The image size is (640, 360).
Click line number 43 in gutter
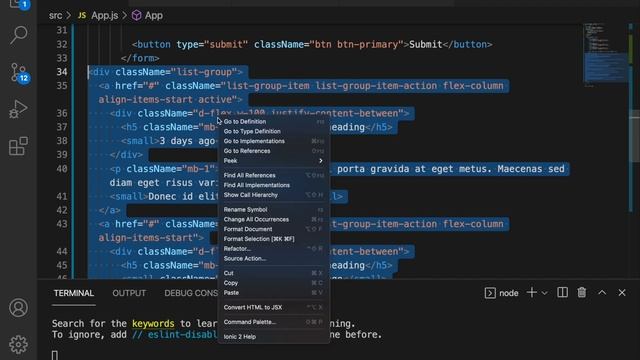coord(62,224)
